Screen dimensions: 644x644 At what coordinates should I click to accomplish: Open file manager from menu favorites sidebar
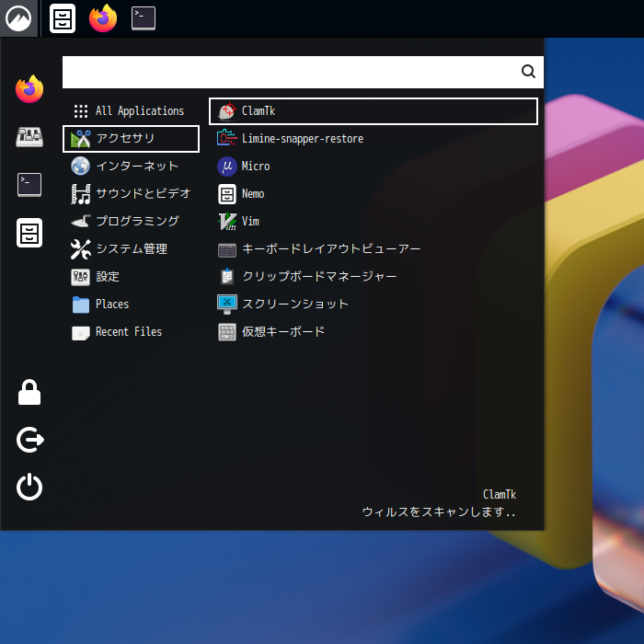[29, 233]
